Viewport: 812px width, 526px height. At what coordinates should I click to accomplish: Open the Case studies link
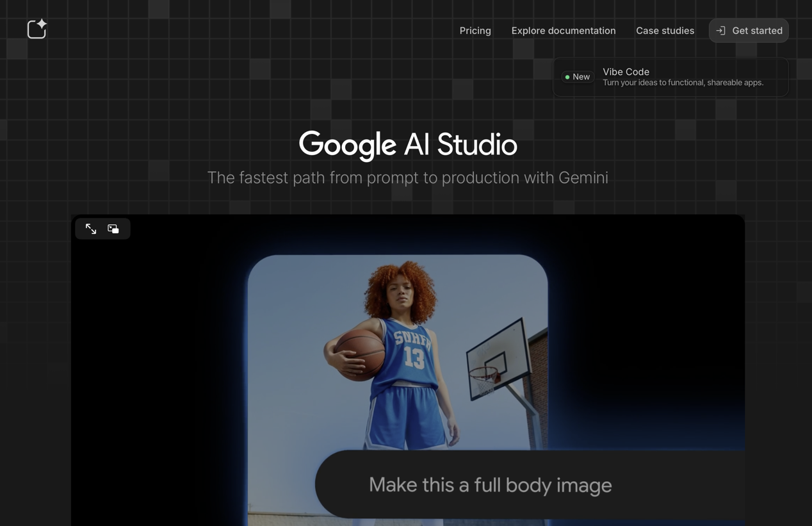[665, 31]
